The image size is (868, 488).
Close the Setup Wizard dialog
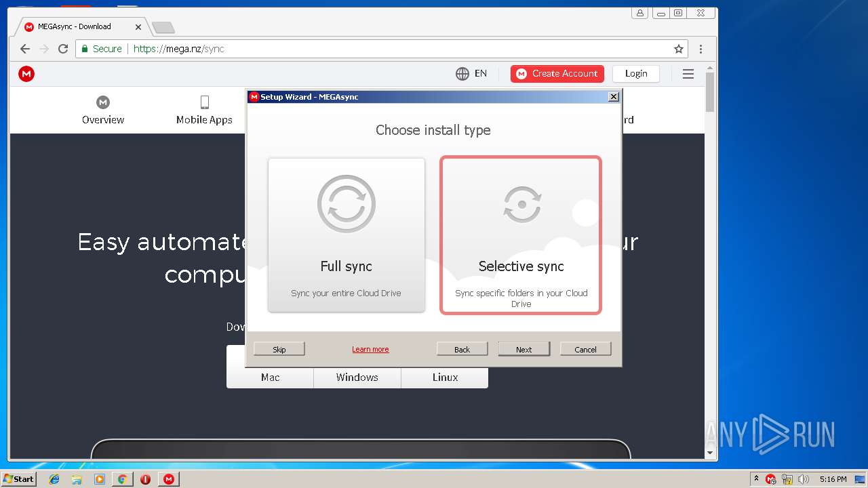[614, 97]
